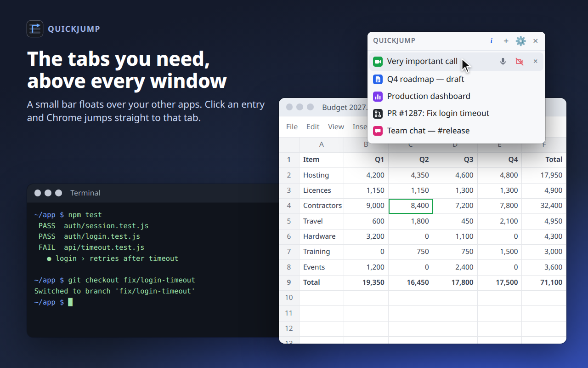Remove Very important call entry
The image size is (588, 368).
tap(535, 62)
